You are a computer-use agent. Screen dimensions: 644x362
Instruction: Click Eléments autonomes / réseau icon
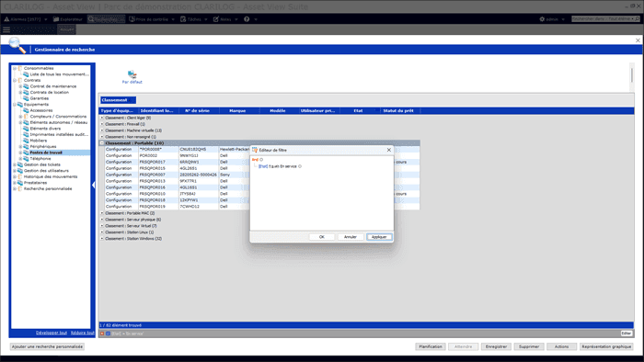click(26, 122)
